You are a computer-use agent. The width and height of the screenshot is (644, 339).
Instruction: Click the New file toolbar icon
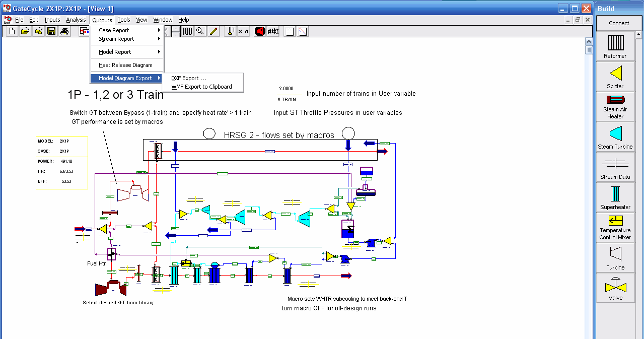12,31
